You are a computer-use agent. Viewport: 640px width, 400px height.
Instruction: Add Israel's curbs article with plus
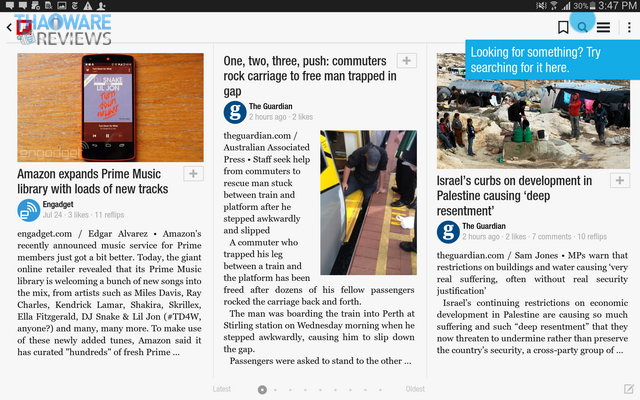click(x=620, y=180)
